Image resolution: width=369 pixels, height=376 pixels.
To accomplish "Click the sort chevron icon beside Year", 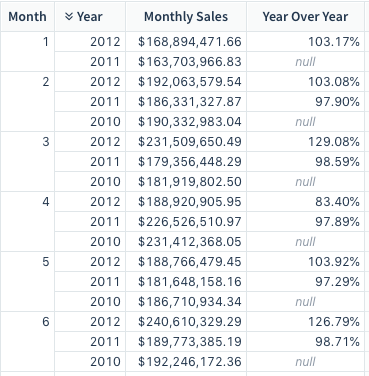I will 69,16.
